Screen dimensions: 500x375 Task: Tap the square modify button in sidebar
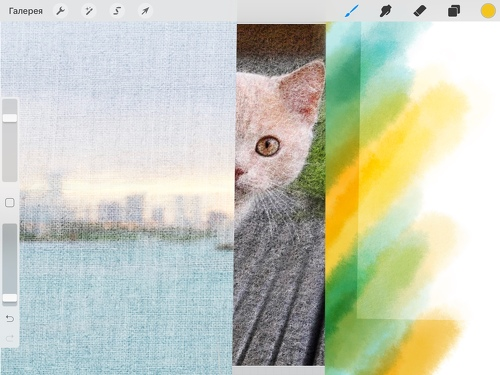(10, 203)
